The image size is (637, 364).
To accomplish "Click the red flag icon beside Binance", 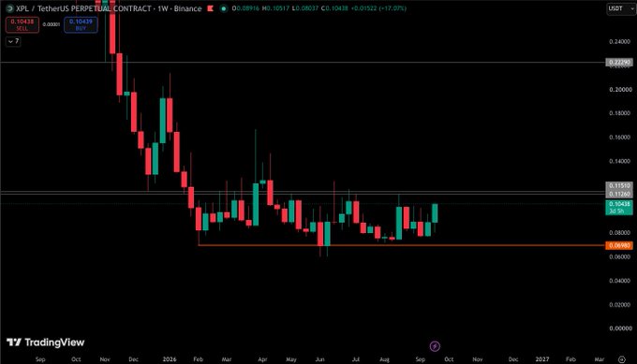I will click(x=210, y=8).
